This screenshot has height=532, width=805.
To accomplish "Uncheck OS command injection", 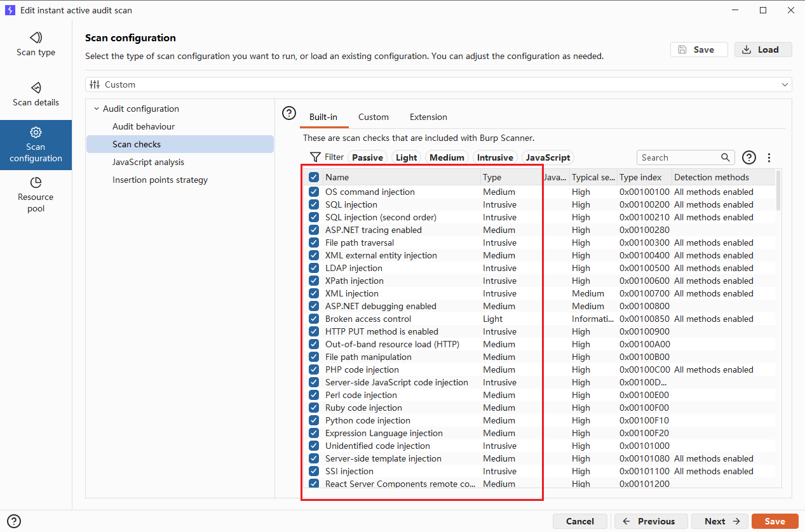I will (314, 192).
